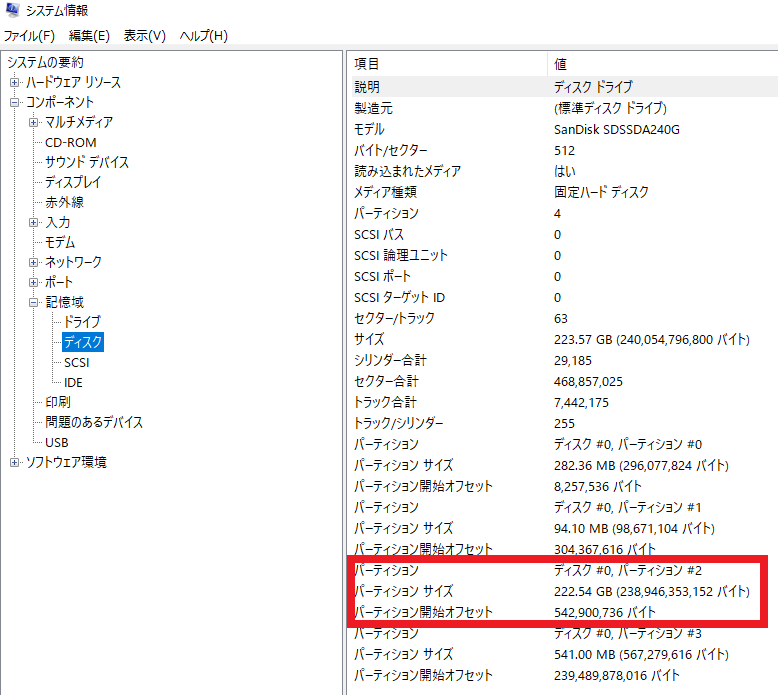
Task: Open the ヘルプ(H) menu
Action: [203, 36]
